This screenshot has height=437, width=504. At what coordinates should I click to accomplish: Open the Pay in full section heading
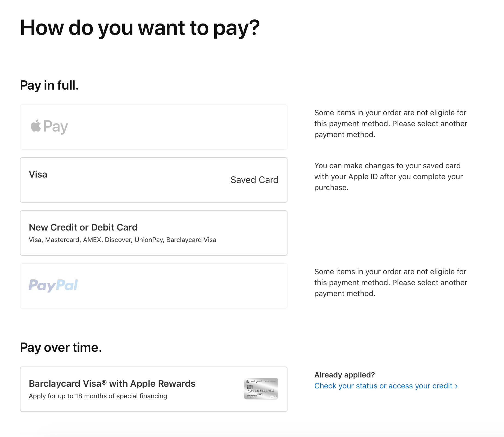(49, 85)
